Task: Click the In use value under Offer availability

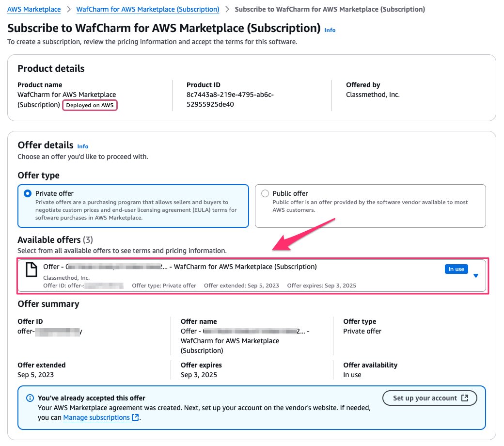Action: [352, 375]
